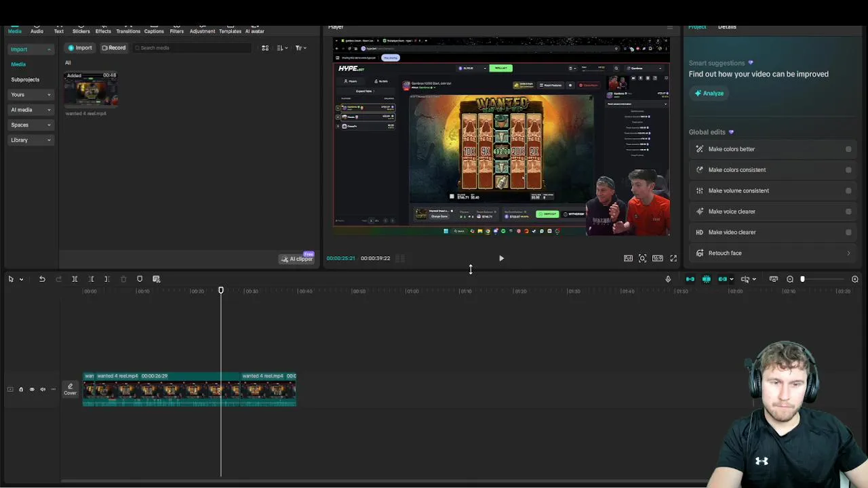Open the Templates tab
Image resolution: width=868 pixels, height=488 pixels.
coord(230,30)
